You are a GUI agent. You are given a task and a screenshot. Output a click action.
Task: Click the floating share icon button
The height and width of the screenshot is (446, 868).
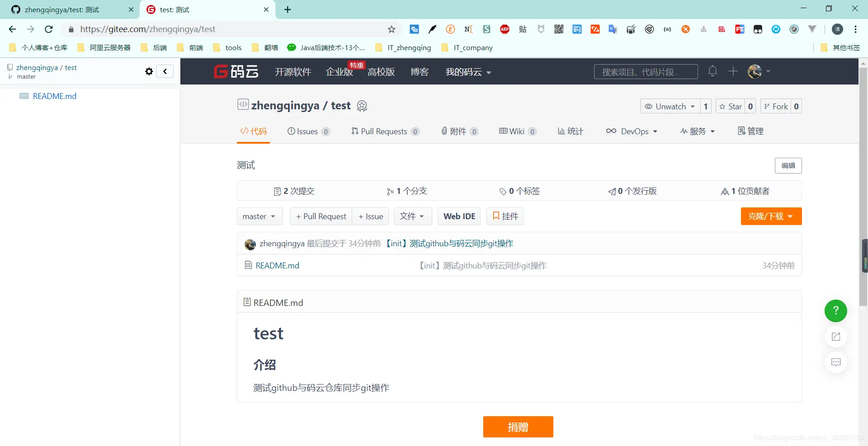point(836,337)
